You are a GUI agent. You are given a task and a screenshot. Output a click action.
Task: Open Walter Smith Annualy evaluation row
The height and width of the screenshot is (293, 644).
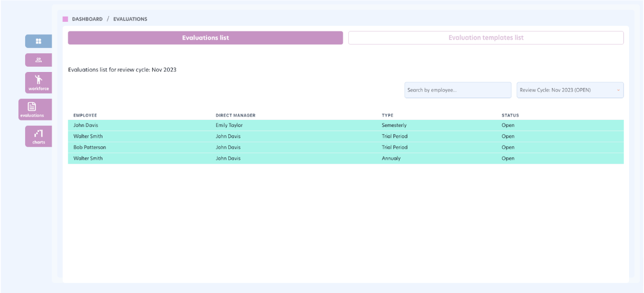click(x=345, y=158)
